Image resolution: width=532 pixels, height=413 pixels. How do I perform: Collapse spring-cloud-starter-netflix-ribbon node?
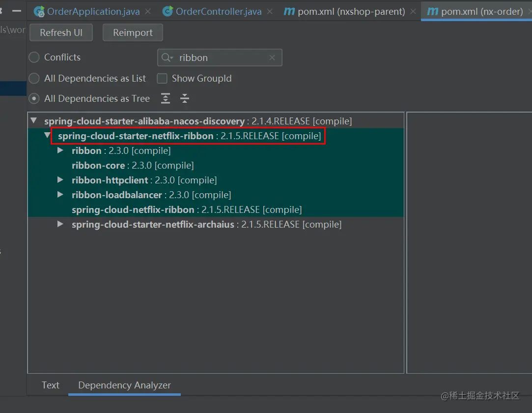pos(47,136)
